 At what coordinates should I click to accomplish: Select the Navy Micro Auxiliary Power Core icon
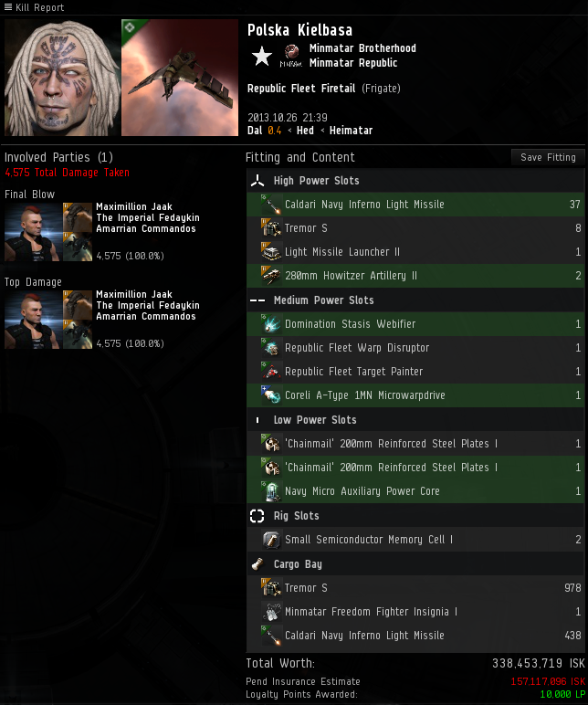[271, 491]
